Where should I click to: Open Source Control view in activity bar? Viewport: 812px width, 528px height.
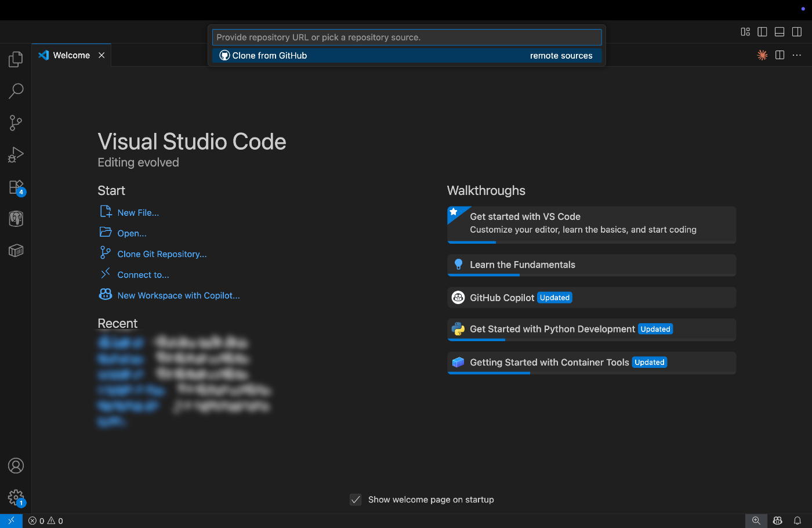click(16, 122)
